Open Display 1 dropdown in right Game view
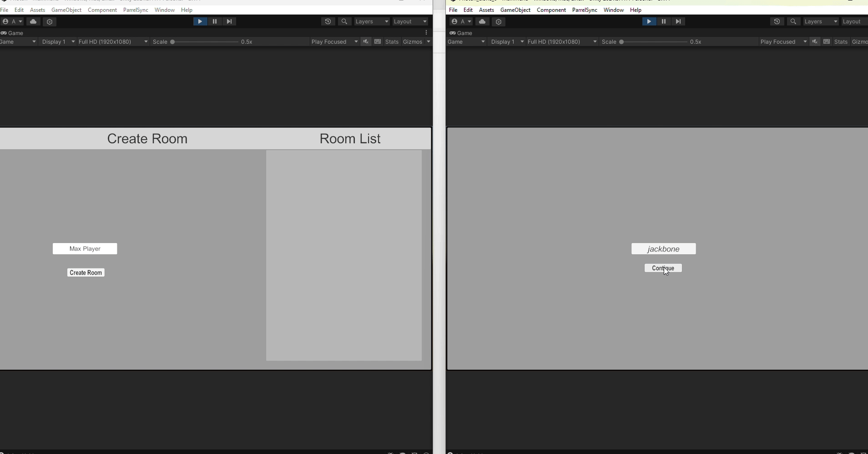This screenshot has height=454, width=868. pos(507,41)
